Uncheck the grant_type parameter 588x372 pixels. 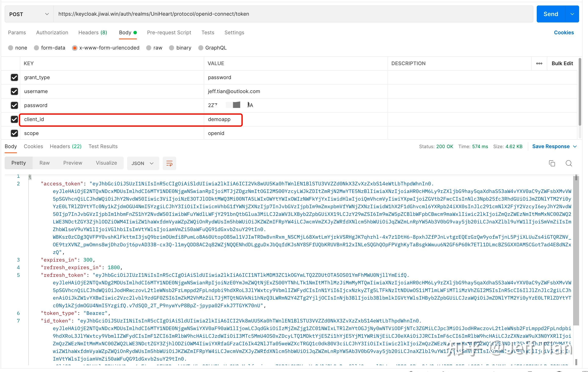[14, 77]
